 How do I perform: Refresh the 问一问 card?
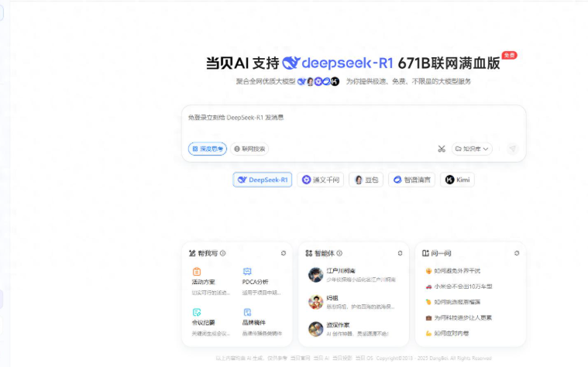pos(517,253)
